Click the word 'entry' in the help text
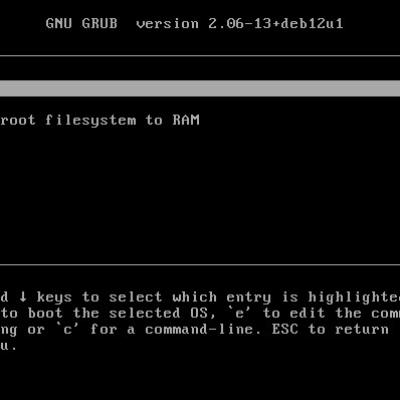 [x=249, y=298]
